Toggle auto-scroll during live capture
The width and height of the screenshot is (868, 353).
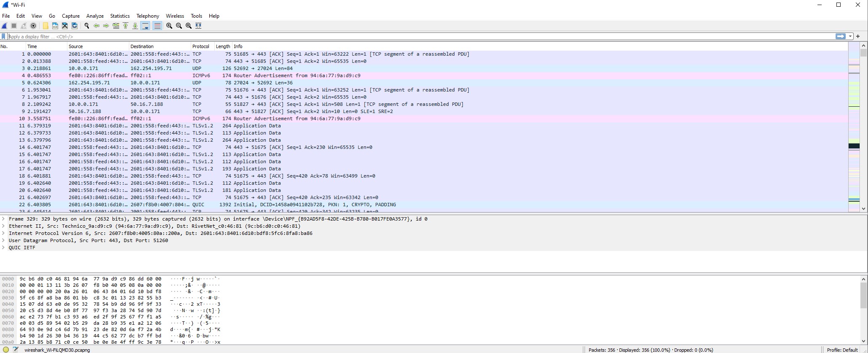[x=145, y=26]
